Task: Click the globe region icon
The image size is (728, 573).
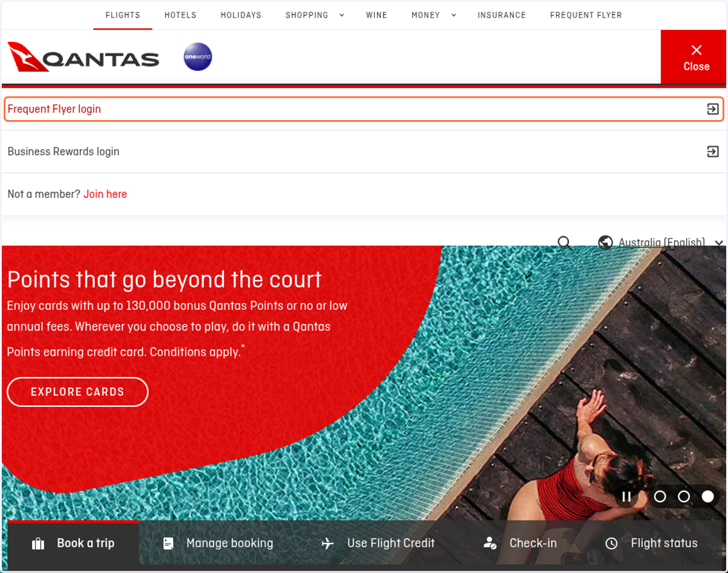Action: click(605, 243)
